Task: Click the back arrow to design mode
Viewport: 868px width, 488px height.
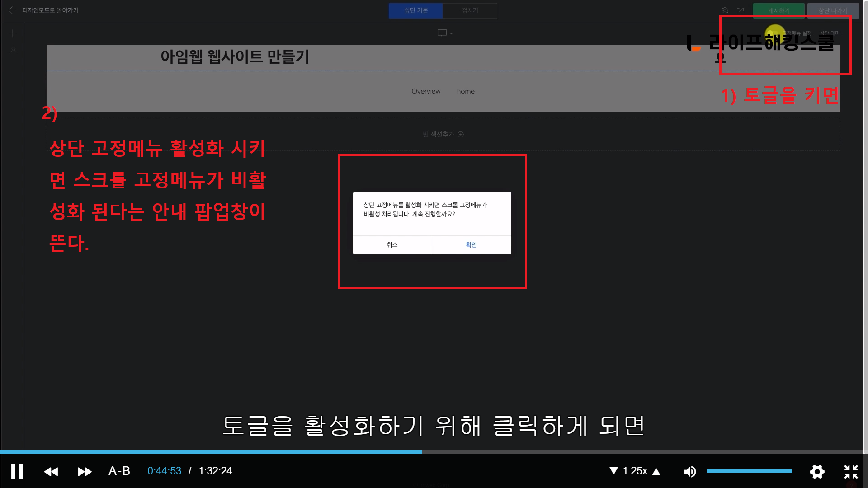Action: 12,10
